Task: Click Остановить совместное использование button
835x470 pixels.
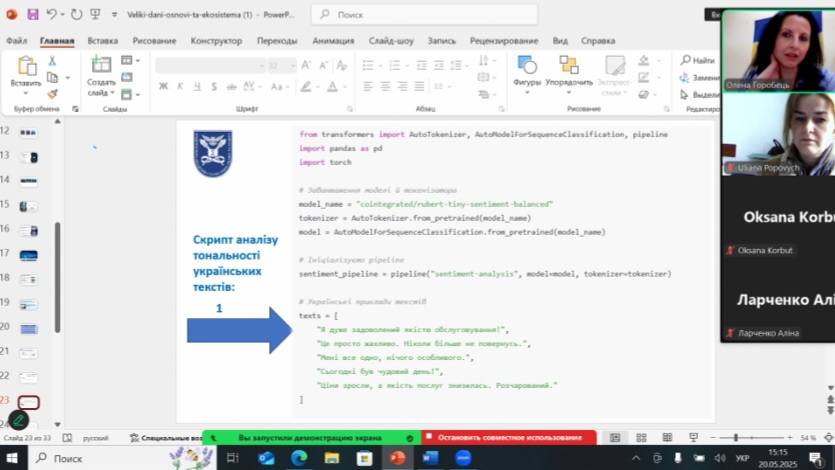Action: [509, 438]
